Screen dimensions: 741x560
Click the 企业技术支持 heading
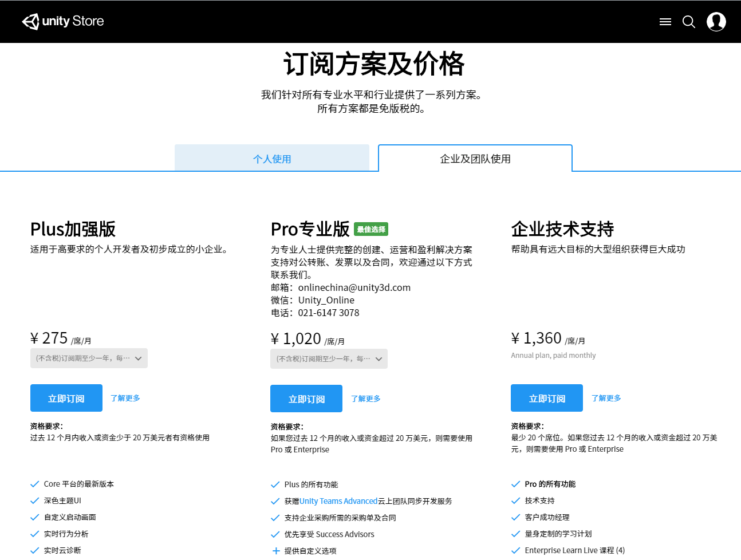pyautogui.click(x=562, y=229)
